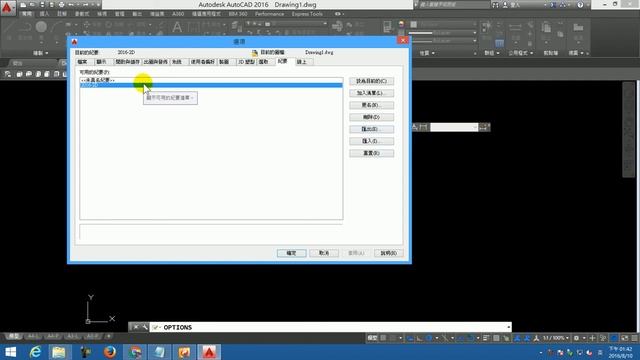Open the 出圖與發佈 tab
The image size is (640, 360).
(x=155, y=62)
